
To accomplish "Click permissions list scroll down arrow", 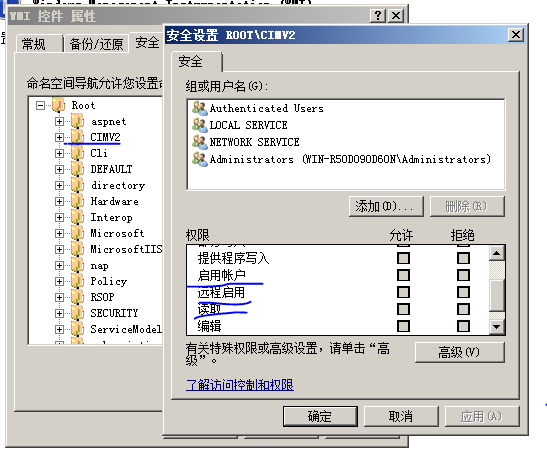I will (497, 327).
